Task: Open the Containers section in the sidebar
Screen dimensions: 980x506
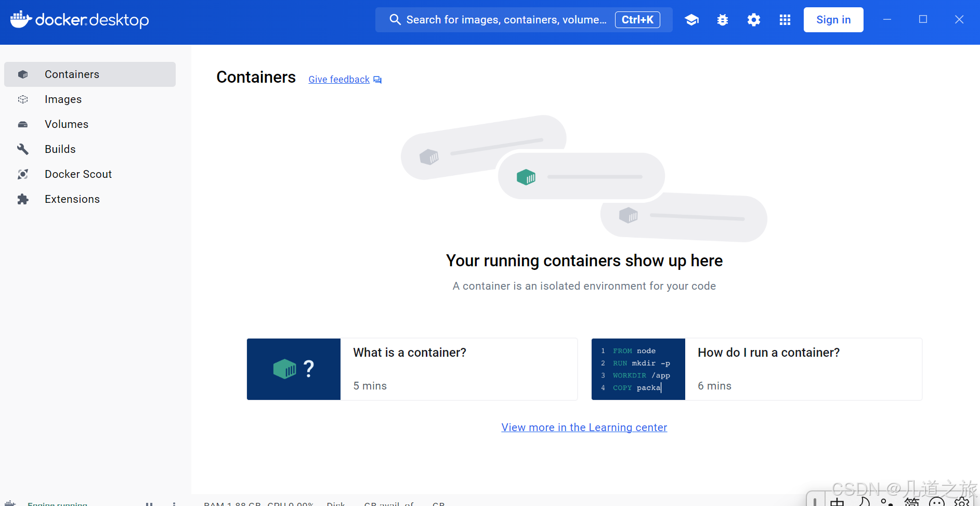Action: click(72, 74)
